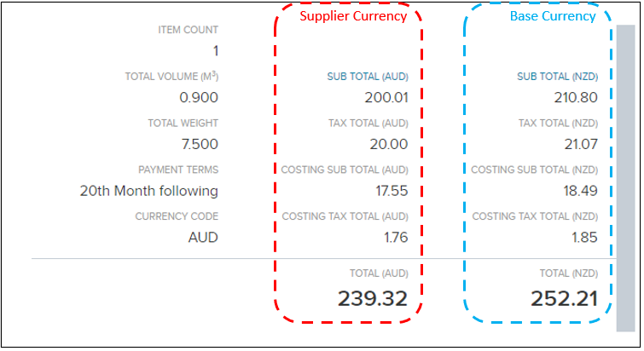Click the Costing Sub Total NZD value 18.49
This screenshot has width=644, height=351.
(x=580, y=191)
